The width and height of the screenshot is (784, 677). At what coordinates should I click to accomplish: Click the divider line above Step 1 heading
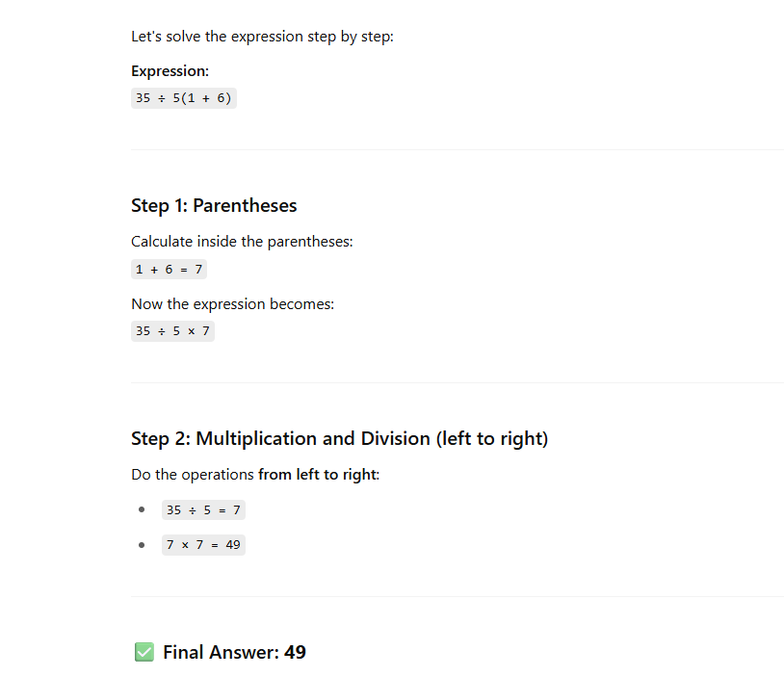(x=457, y=150)
